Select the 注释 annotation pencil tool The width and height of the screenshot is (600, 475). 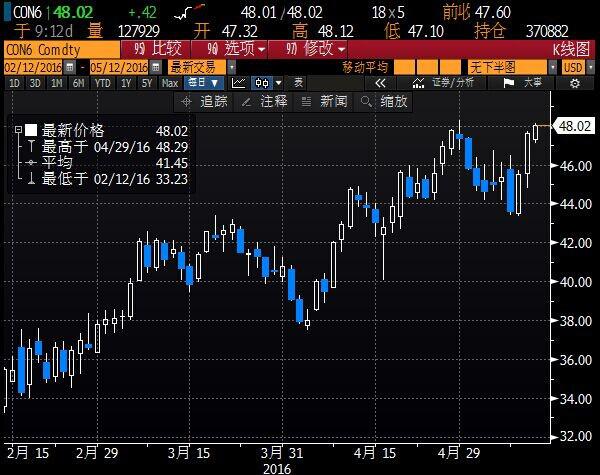264,101
